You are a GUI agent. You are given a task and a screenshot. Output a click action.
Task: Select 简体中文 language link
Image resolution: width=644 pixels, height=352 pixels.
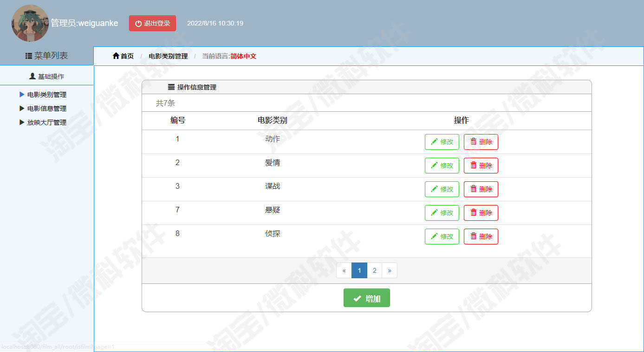[x=243, y=56]
